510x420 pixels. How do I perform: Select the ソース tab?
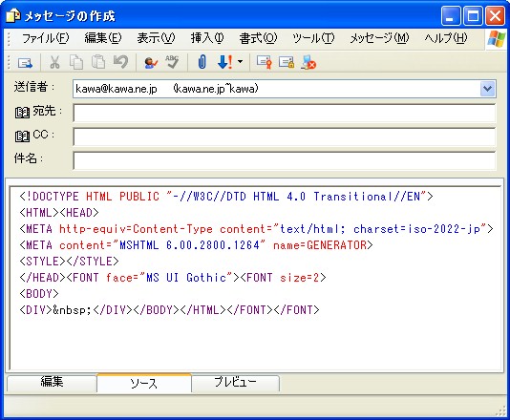coord(144,384)
